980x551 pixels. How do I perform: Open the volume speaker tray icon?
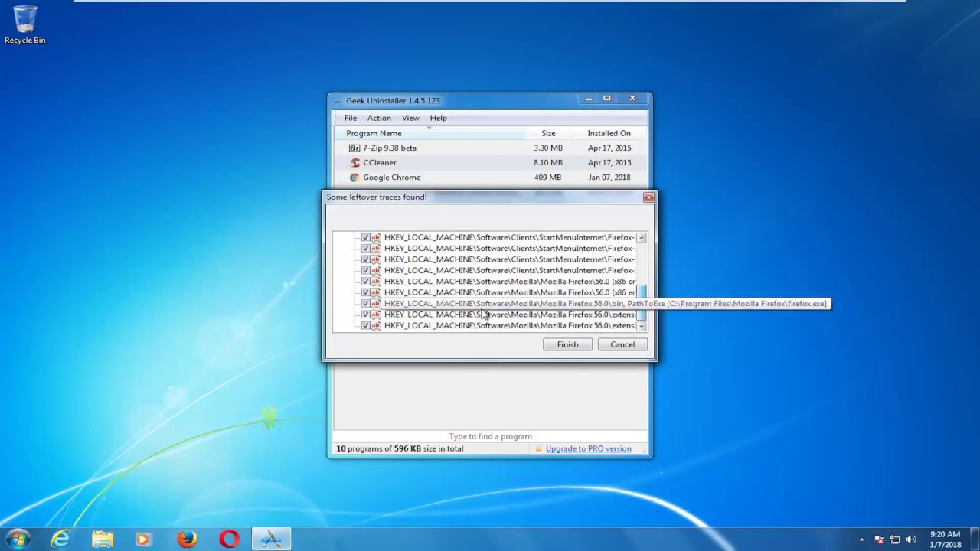pos(911,540)
